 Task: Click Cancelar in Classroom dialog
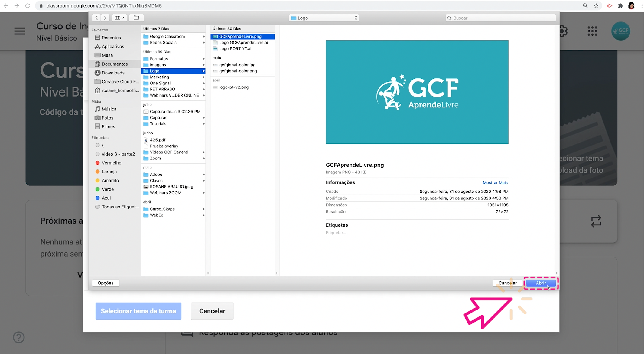(212, 311)
